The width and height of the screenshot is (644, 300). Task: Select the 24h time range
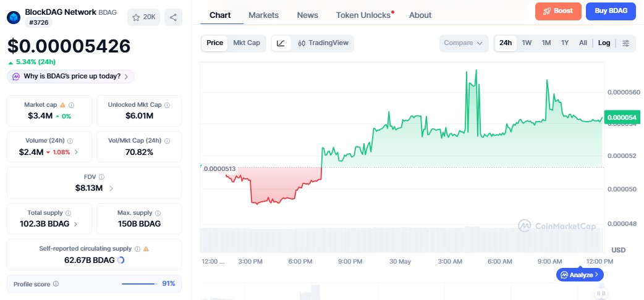tap(506, 43)
